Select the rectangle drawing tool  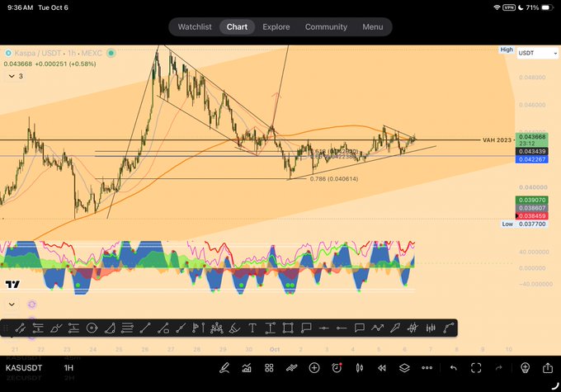[x=288, y=328]
